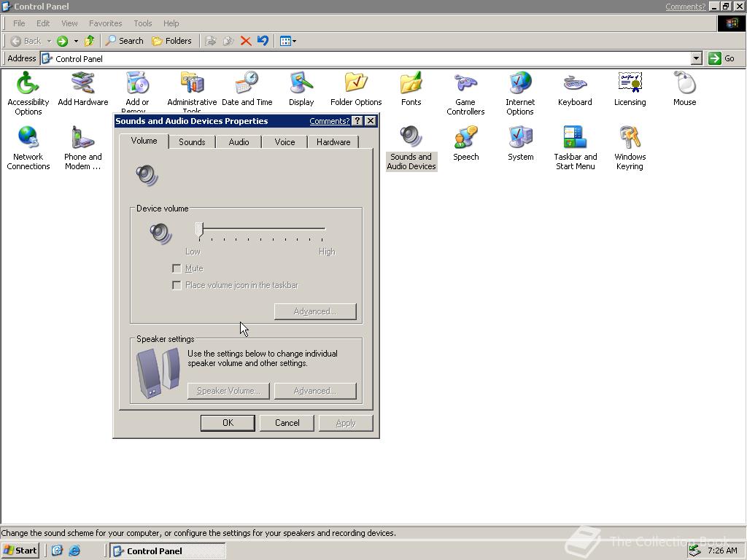Click the system tray network icon
This screenshot has height=560, width=747.
(x=695, y=551)
